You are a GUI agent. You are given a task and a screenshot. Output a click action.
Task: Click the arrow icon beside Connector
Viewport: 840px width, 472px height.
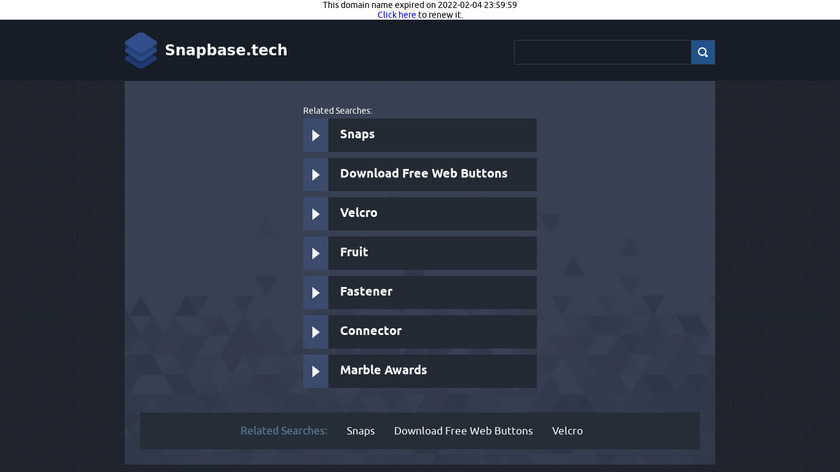coord(316,332)
